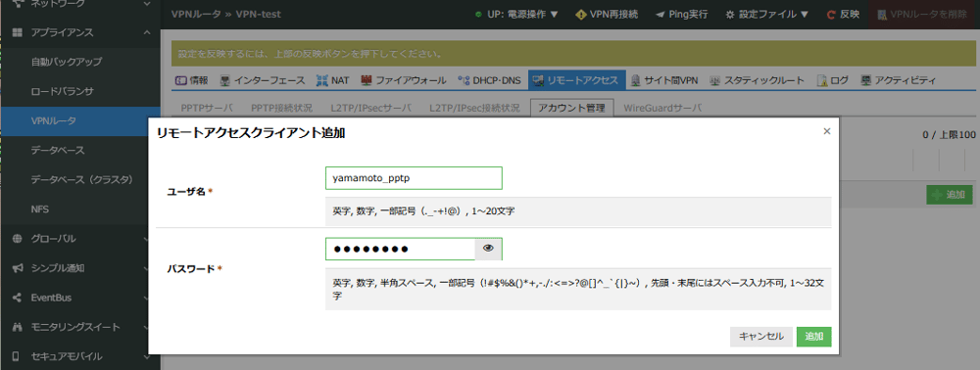Open the PPTP接続状況 sub-tab
The image size is (980, 370).
pos(281,108)
